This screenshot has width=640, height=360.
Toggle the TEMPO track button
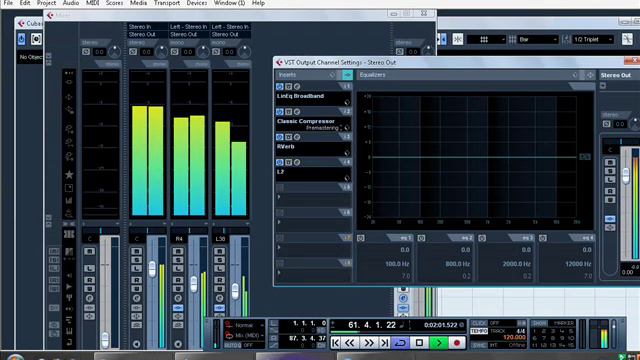478,331
